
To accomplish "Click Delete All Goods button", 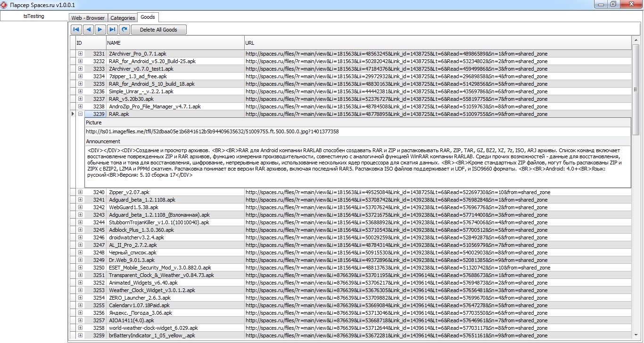I will pos(159,30).
